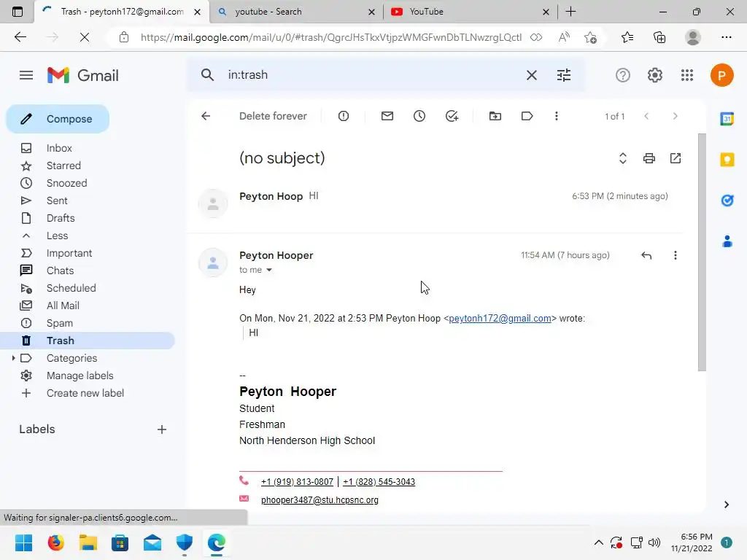Open the toolbar More options menu
Image resolution: width=747 pixels, height=560 pixels.
pyautogui.click(x=556, y=116)
